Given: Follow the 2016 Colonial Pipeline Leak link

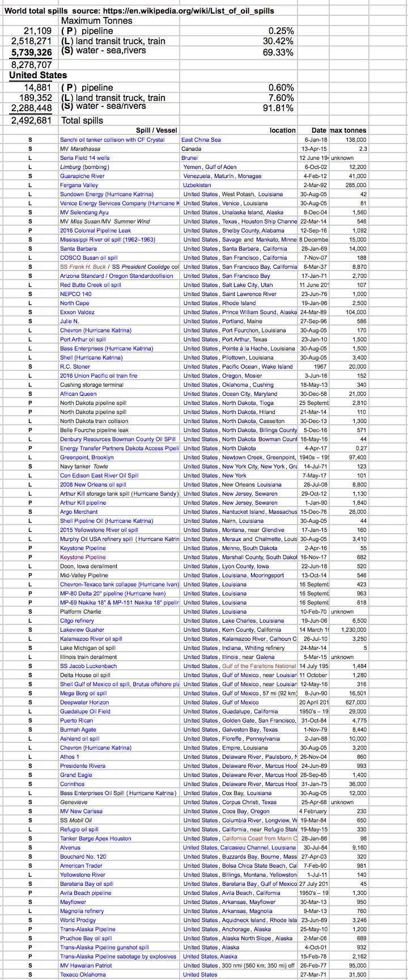Looking at the screenshot, I should 95,230.
